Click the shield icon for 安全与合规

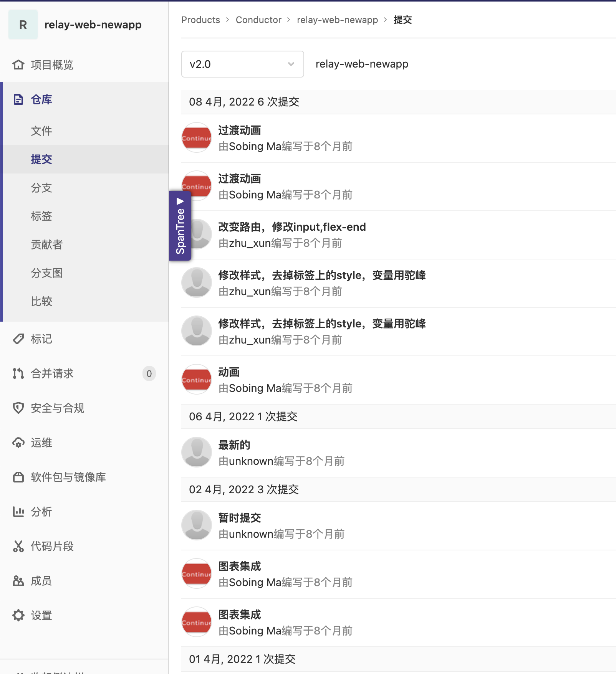[x=18, y=408]
